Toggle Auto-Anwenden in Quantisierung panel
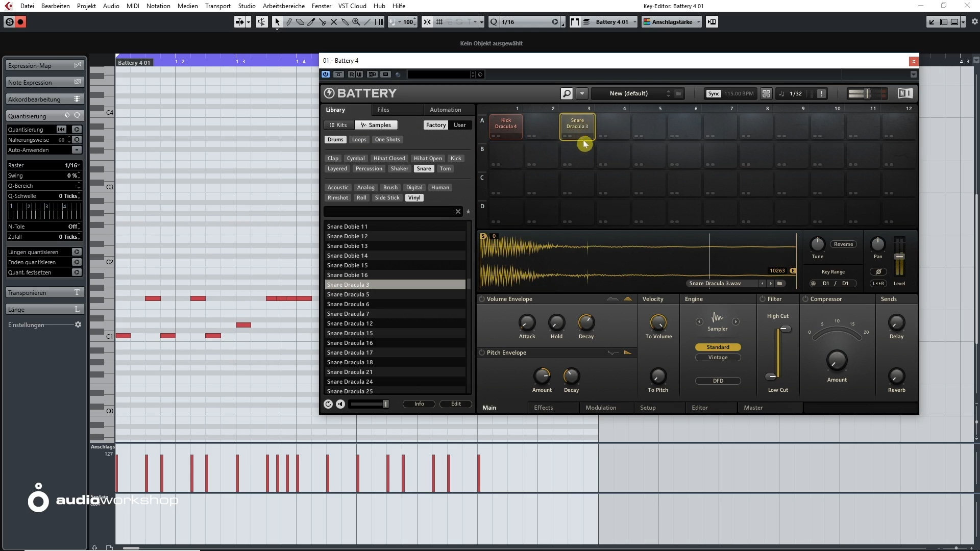This screenshot has height=551, width=980. pyautogui.click(x=77, y=150)
